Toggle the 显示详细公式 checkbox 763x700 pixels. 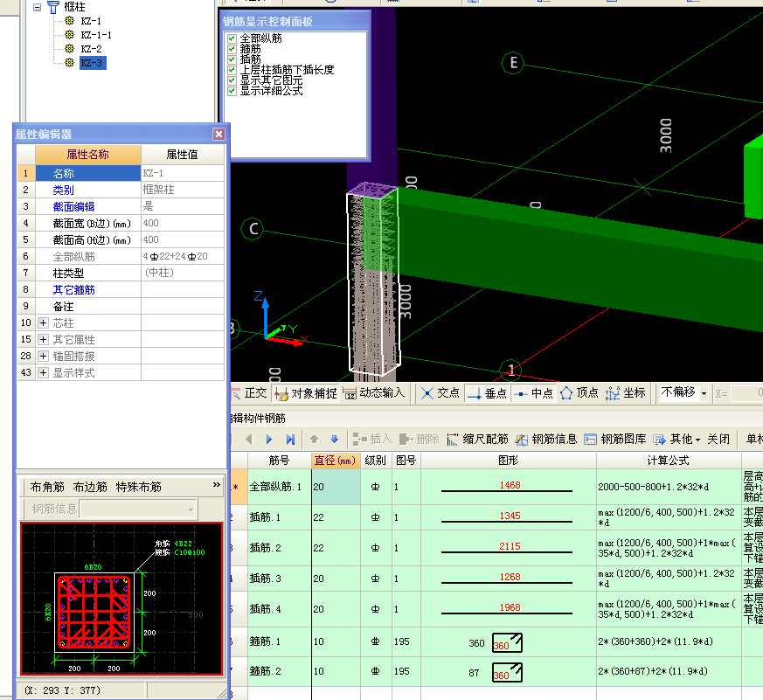tap(232, 91)
